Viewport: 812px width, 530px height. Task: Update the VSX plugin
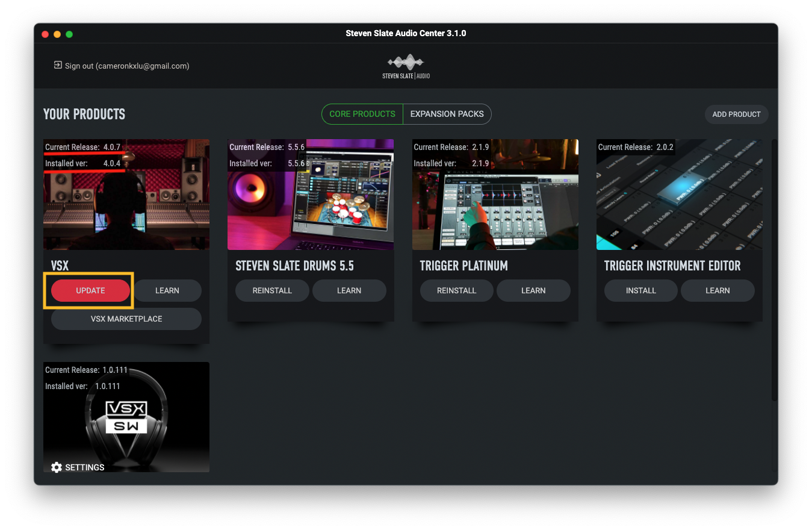click(x=90, y=290)
